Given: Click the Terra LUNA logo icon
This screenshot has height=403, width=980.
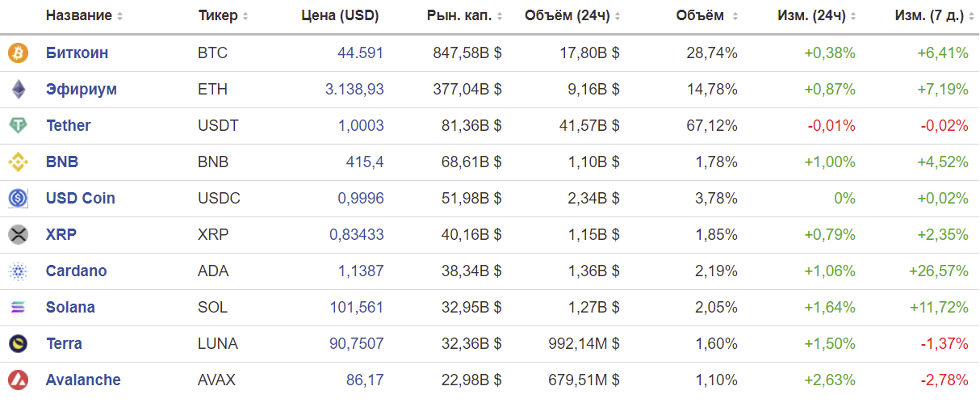Looking at the screenshot, I should [18, 344].
